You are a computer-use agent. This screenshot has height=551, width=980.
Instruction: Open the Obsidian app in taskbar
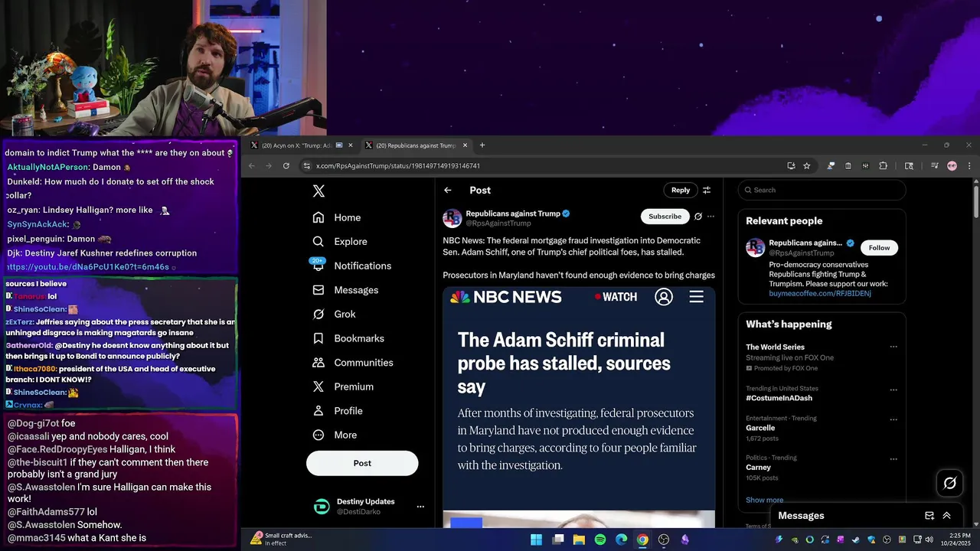coord(685,540)
